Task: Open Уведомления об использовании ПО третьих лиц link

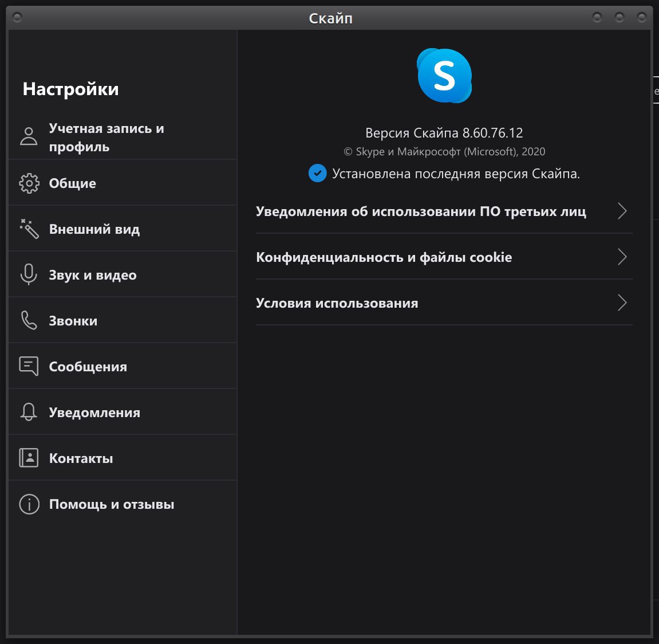Action: (444, 211)
